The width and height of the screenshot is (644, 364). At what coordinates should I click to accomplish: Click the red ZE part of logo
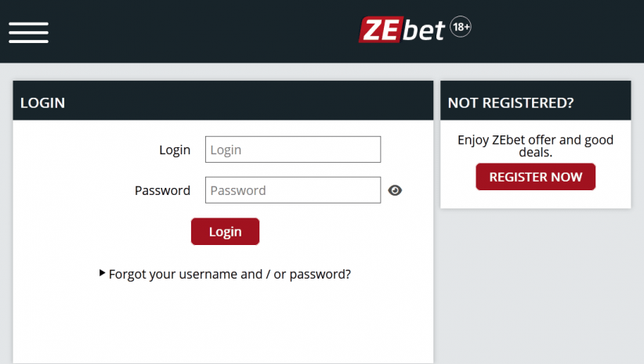click(381, 31)
